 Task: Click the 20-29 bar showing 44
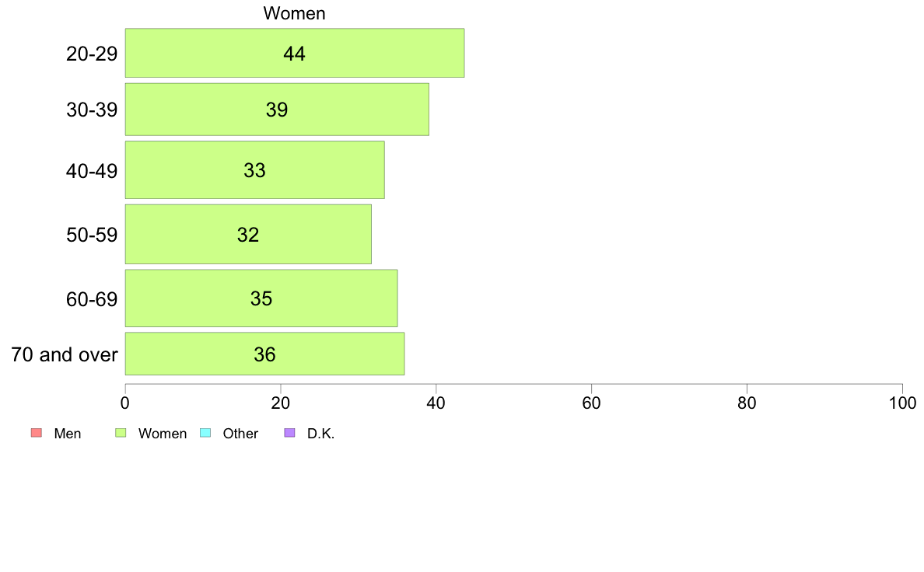pos(295,53)
